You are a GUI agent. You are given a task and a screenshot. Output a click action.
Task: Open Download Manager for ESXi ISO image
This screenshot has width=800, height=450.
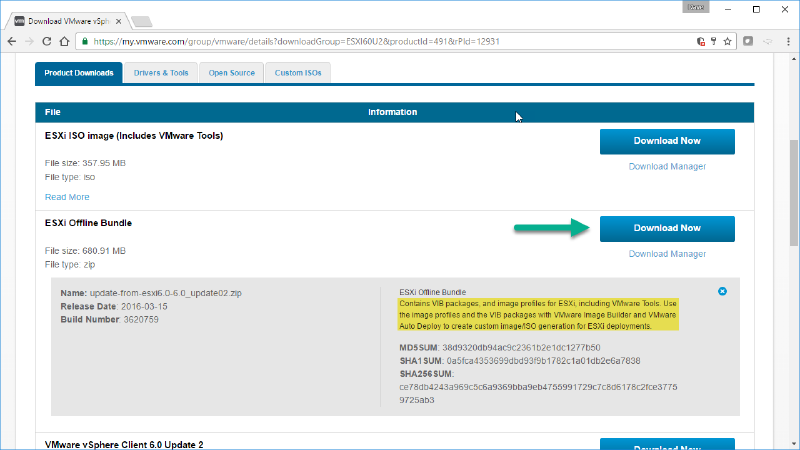click(x=667, y=167)
